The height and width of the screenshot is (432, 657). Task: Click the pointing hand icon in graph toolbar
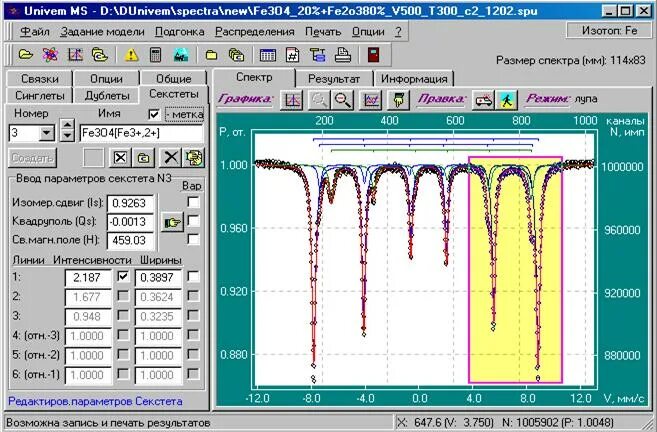[398, 100]
